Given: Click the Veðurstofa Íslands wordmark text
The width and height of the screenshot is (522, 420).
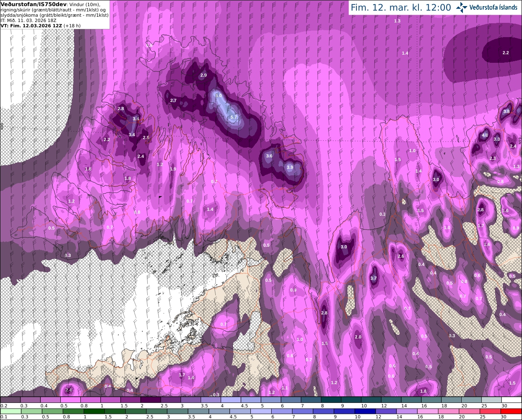Looking at the screenshot, I should [x=493, y=7].
